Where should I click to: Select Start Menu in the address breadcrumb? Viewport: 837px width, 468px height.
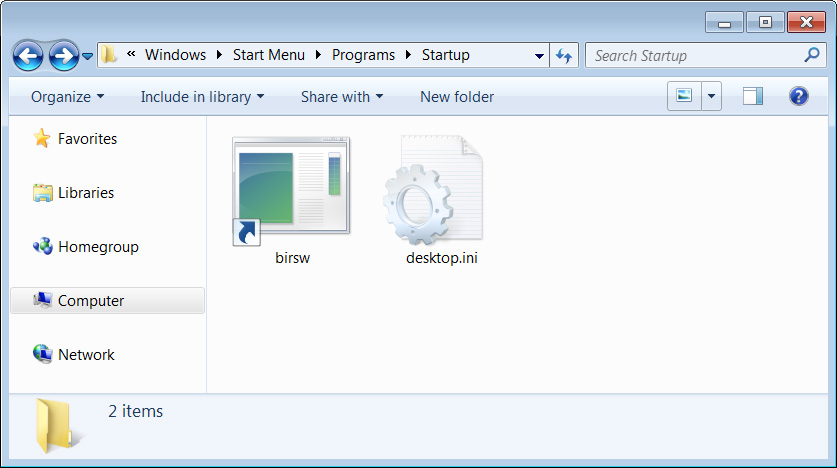coord(269,55)
